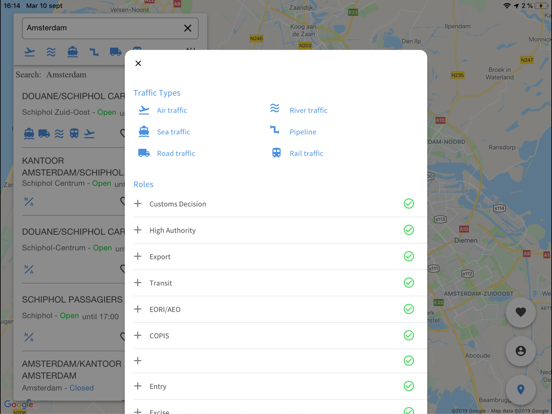Expand the COPIS role
552x414 pixels.
pos(138,335)
